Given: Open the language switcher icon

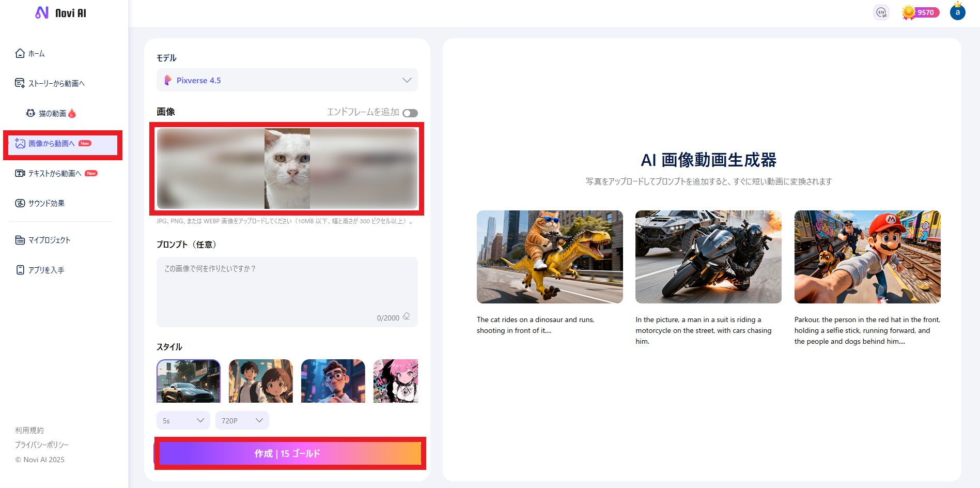Looking at the screenshot, I should (x=881, y=12).
